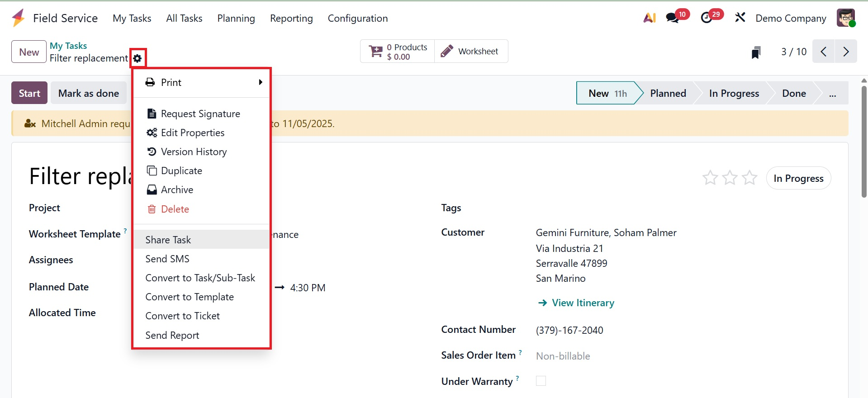
Task: Open the Products cart button
Action: click(398, 52)
